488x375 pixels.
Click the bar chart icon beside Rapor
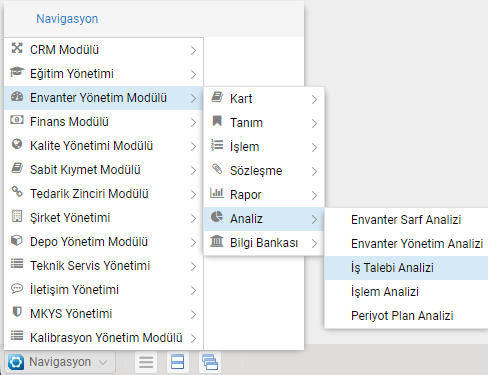pos(217,193)
